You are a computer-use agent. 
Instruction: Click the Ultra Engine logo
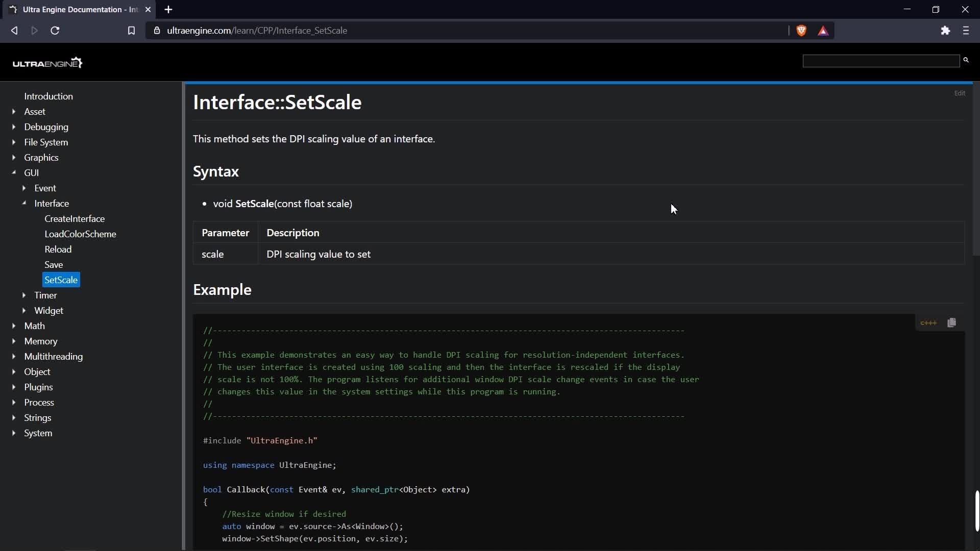click(47, 63)
